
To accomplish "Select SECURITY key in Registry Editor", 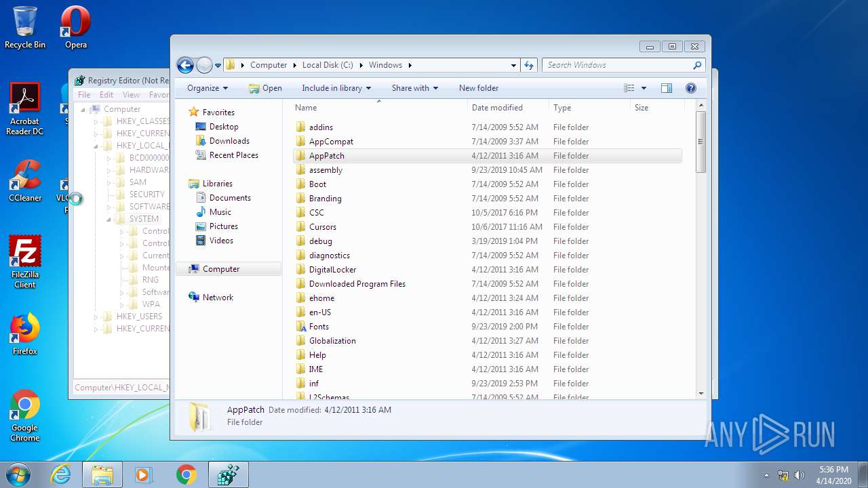I will (x=146, y=195).
